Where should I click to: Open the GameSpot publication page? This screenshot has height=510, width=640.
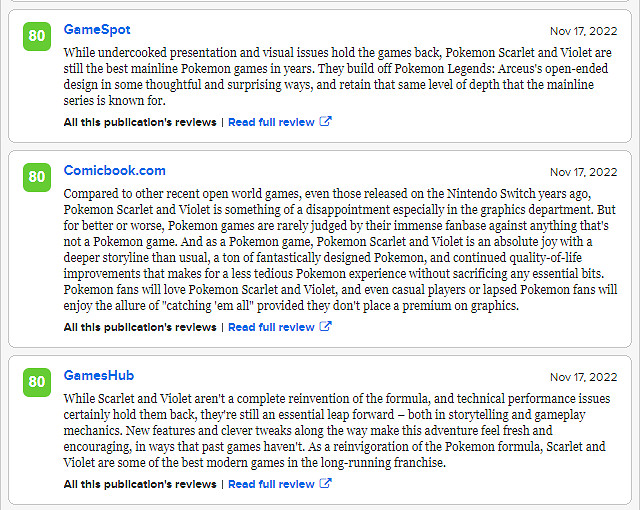click(x=97, y=30)
